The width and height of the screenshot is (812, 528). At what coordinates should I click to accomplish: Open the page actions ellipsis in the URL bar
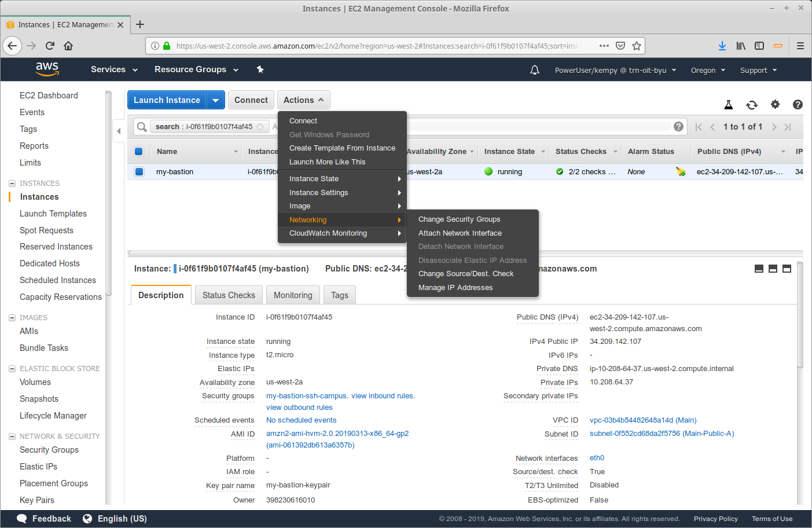[x=604, y=46]
